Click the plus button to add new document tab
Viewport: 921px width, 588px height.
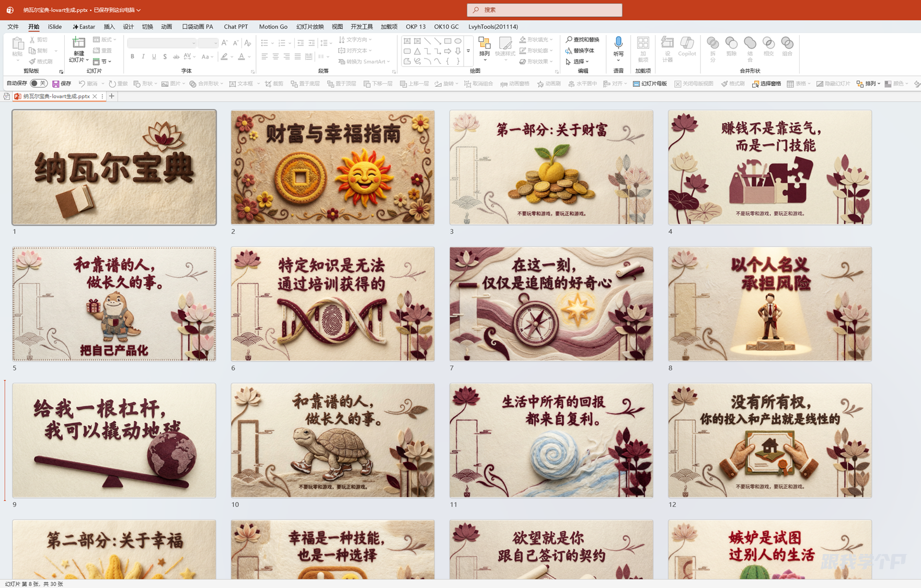[112, 96]
